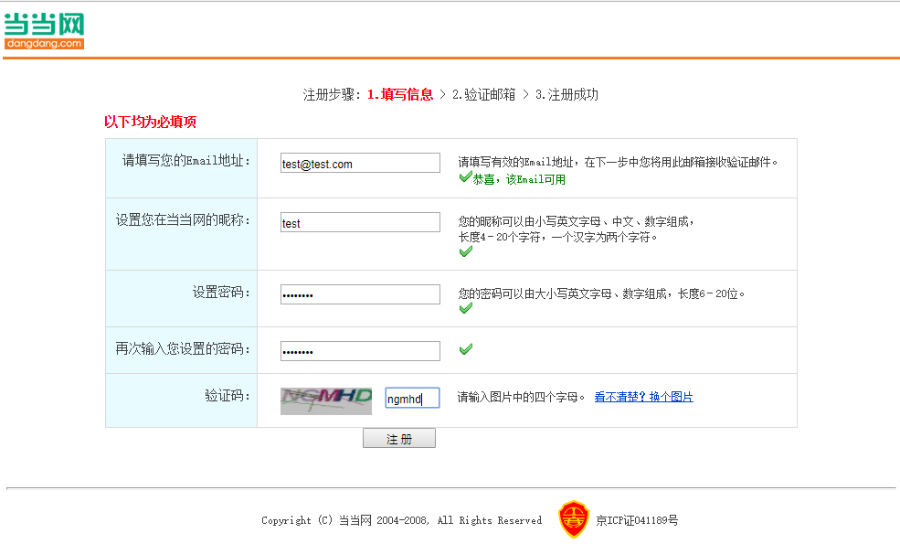The width and height of the screenshot is (900, 544).
Task: Click the green checkmark under 设置密码 hint
Action: point(465,308)
